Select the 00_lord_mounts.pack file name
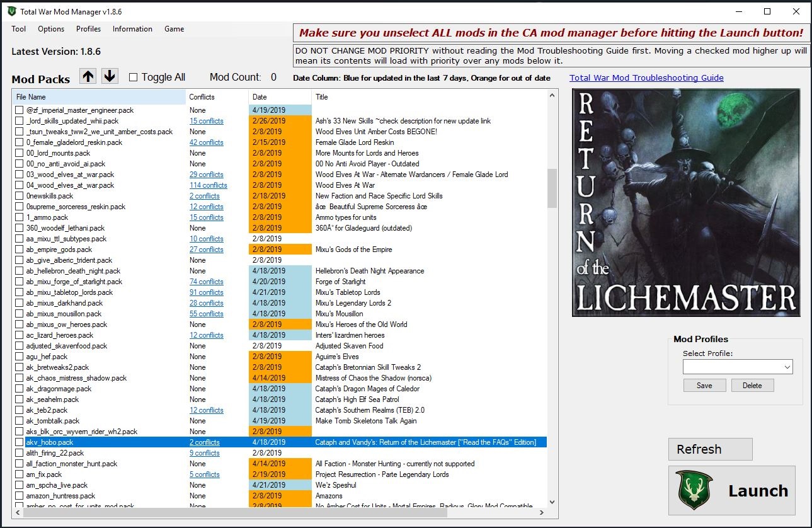812x528 pixels. pyautogui.click(x=58, y=153)
